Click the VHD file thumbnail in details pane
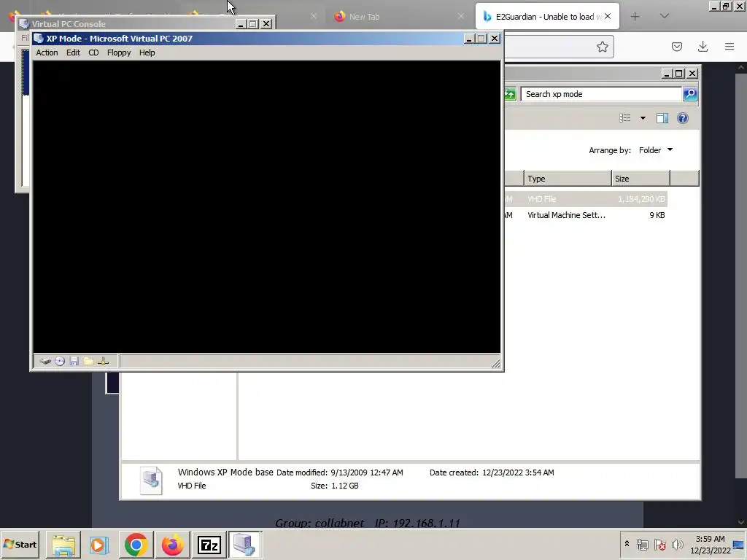The height and width of the screenshot is (560, 747). 151,480
